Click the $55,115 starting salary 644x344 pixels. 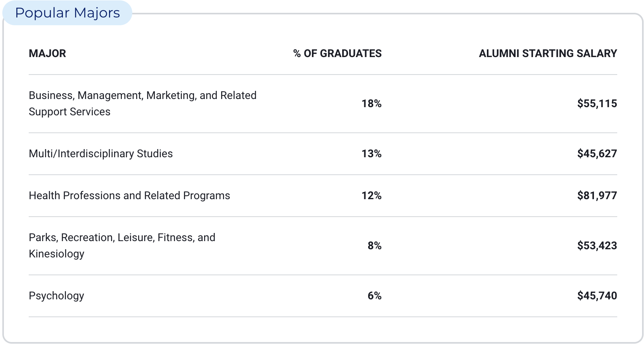pyautogui.click(x=597, y=104)
